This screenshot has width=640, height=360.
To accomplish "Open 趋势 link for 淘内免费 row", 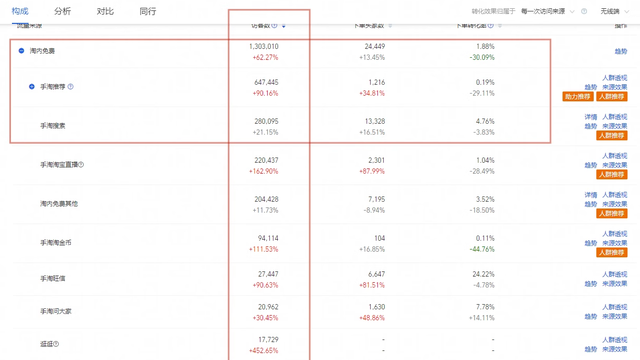I will [x=620, y=51].
